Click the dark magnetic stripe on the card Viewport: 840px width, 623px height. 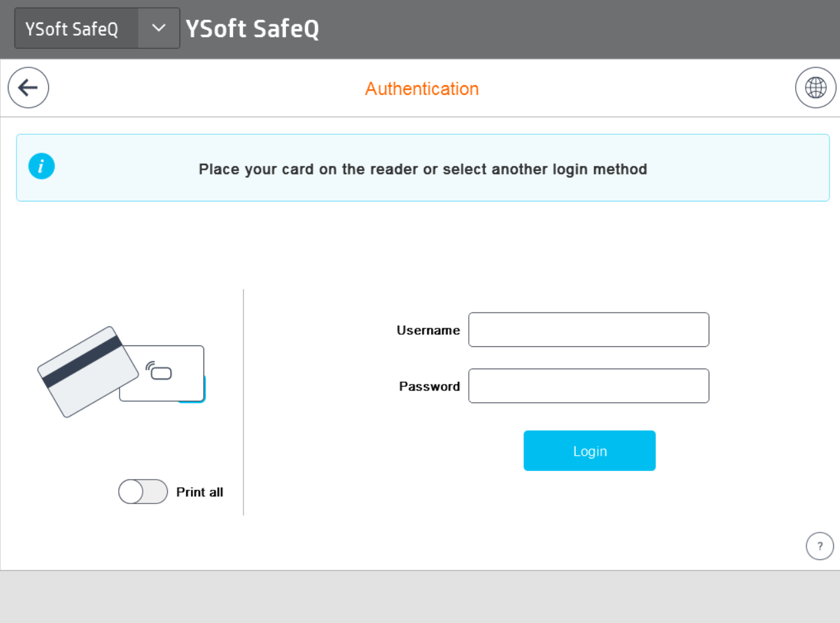[x=82, y=361]
